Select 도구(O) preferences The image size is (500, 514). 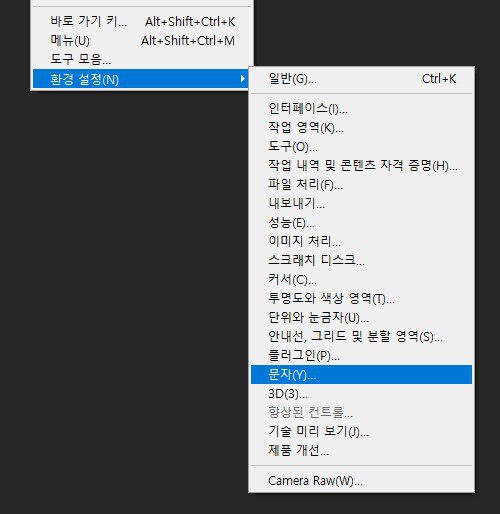tap(361, 146)
